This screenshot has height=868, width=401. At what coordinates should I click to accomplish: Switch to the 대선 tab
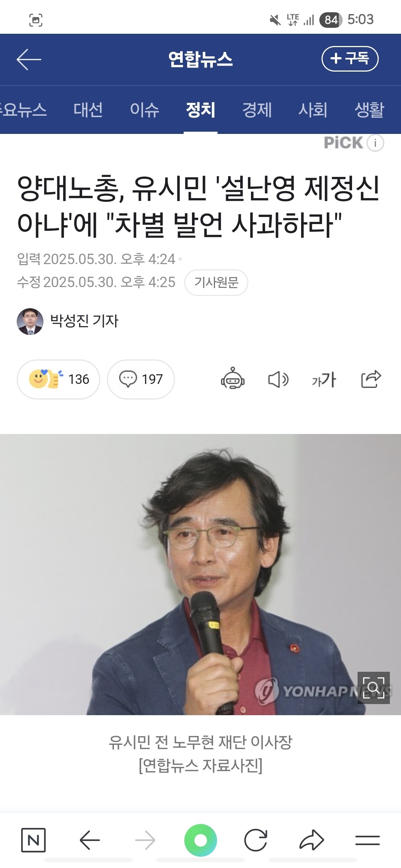(88, 110)
